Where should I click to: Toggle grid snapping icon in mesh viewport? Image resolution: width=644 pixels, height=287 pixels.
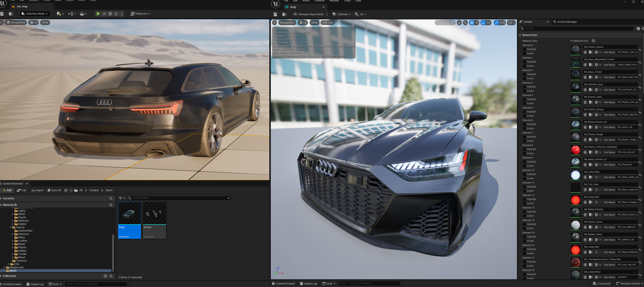(471, 23)
